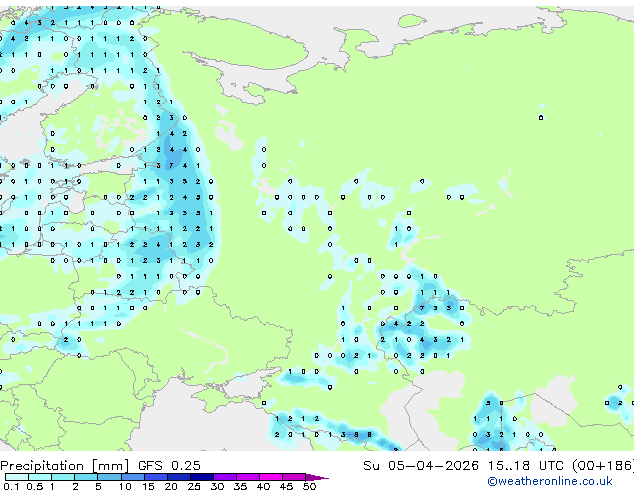
Task: Pick the dark blue swatch between 20 and 25
Action: click(178, 477)
